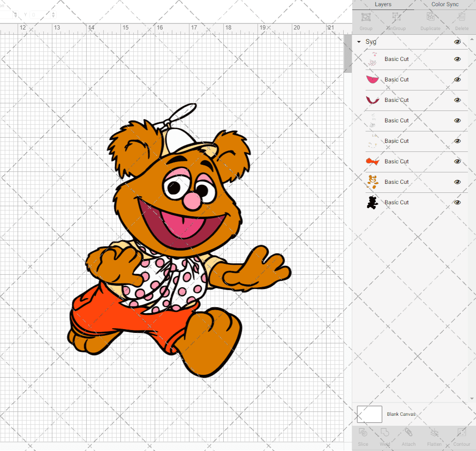Hide the black silhouette Basic Cut layer
This screenshot has height=451, width=476.
[457, 202]
